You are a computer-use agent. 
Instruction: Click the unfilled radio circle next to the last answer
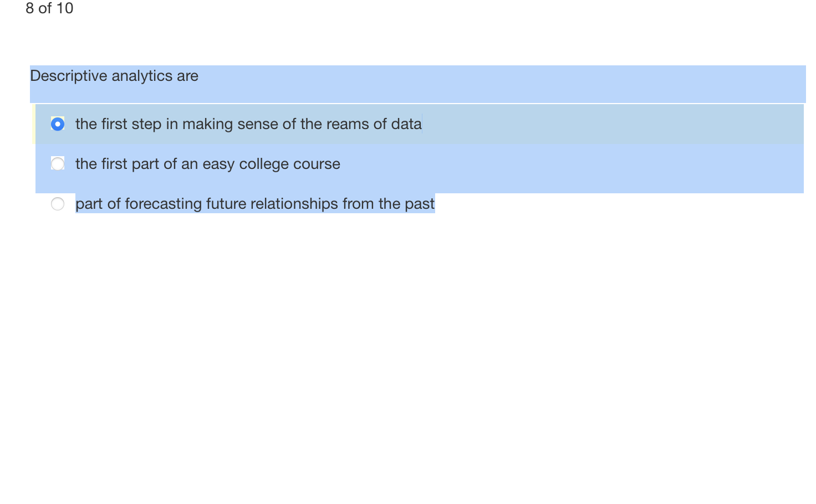coord(57,204)
